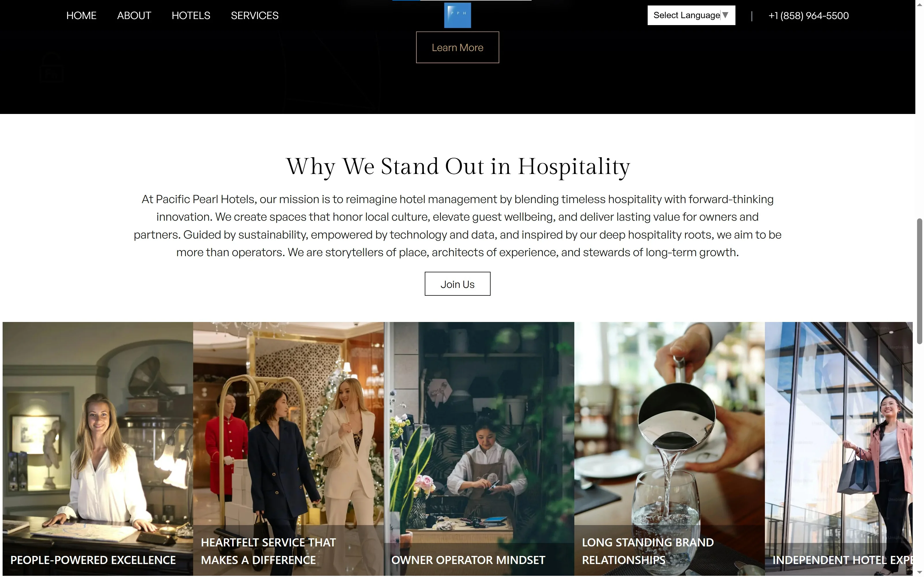Click the Pacific Pearl Hotels mission paragraph
The height and width of the screenshot is (577, 924).
pyautogui.click(x=457, y=226)
